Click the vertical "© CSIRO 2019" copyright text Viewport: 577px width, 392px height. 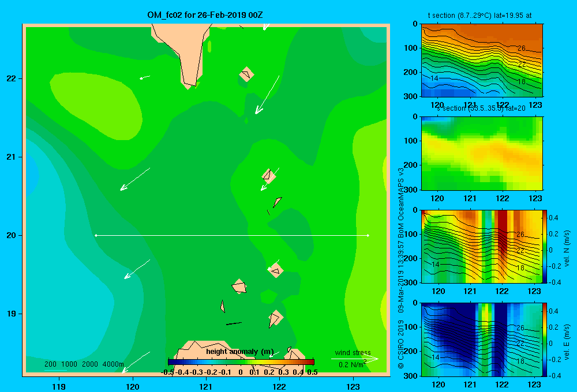(x=401, y=344)
